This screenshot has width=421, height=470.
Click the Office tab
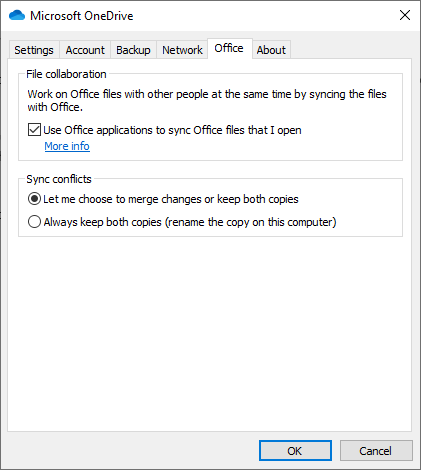coord(229,49)
